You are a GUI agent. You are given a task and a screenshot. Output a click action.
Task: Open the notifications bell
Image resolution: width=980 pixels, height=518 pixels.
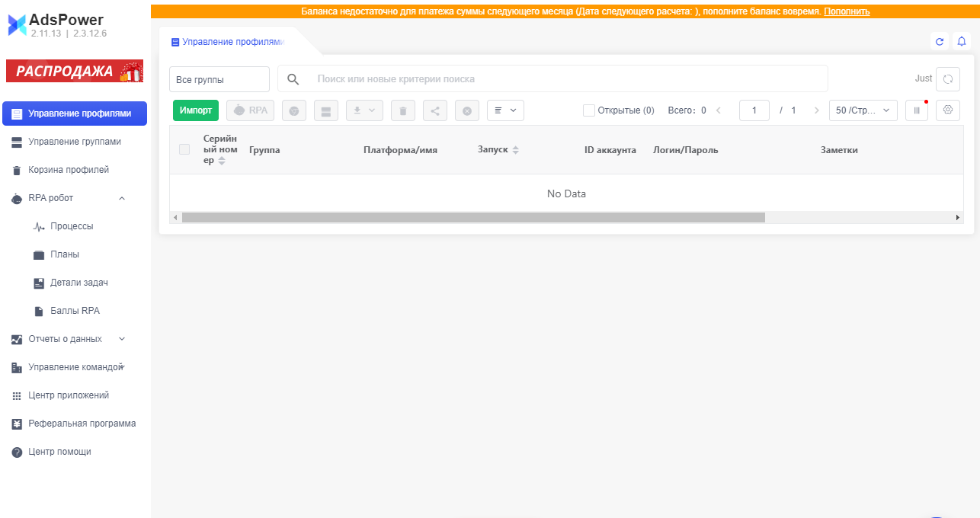point(962,42)
